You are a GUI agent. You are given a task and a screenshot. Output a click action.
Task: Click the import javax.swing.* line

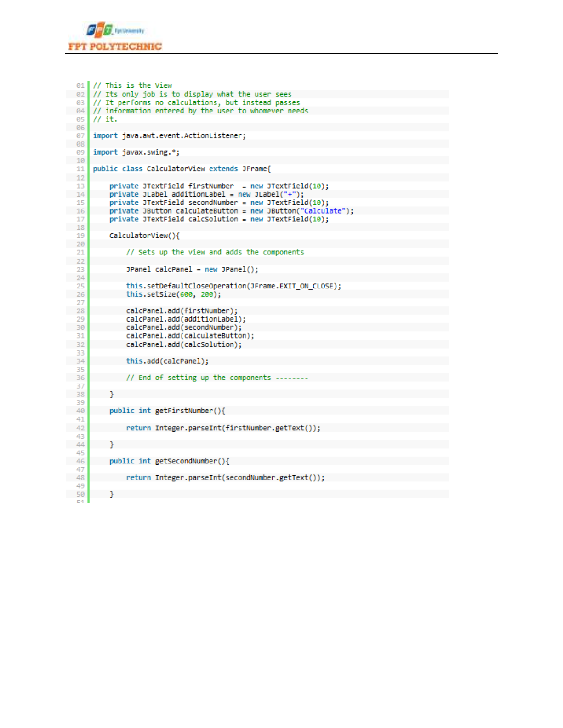pyautogui.click(x=136, y=152)
